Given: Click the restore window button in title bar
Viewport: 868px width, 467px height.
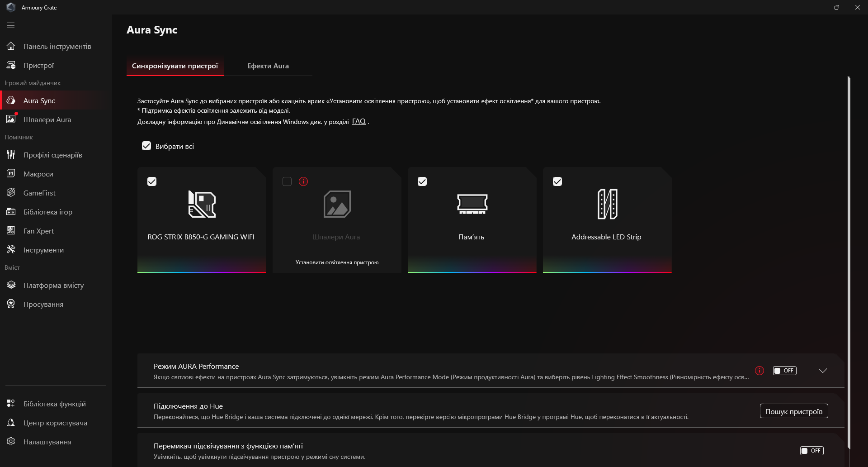Looking at the screenshot, I should point(837,7).
